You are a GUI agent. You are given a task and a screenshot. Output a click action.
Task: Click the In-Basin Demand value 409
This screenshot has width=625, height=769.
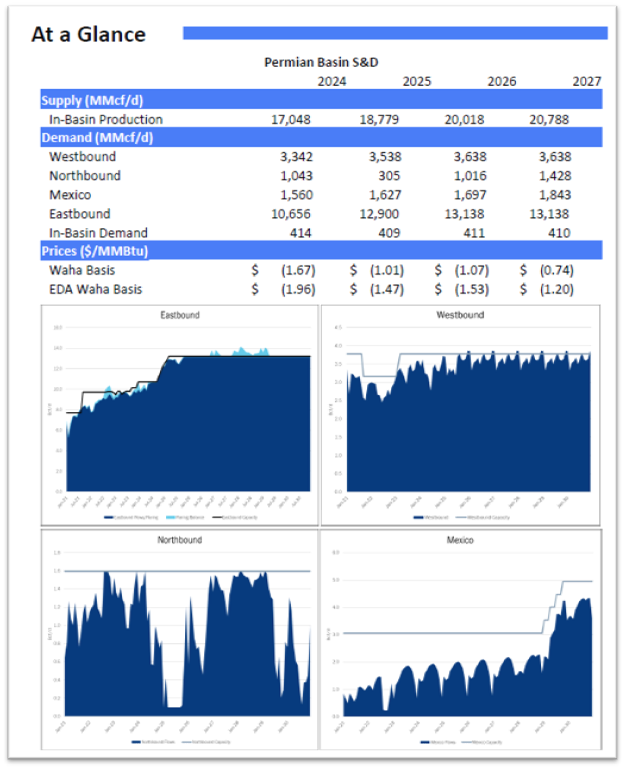tap(389, 233)
